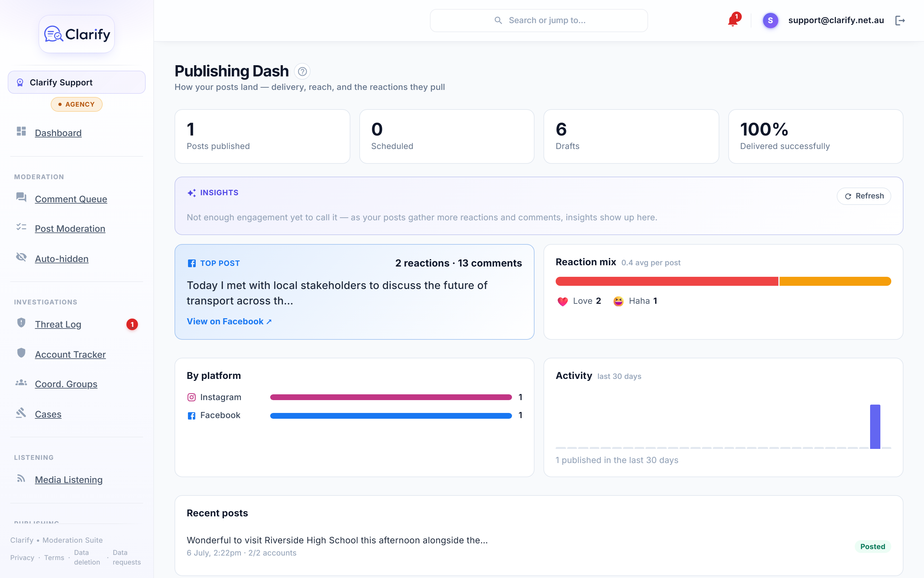This screenshot has height=578, width=924.
Task: Click the orange Haha segment of reaction bar
Action: coord(835,282)
